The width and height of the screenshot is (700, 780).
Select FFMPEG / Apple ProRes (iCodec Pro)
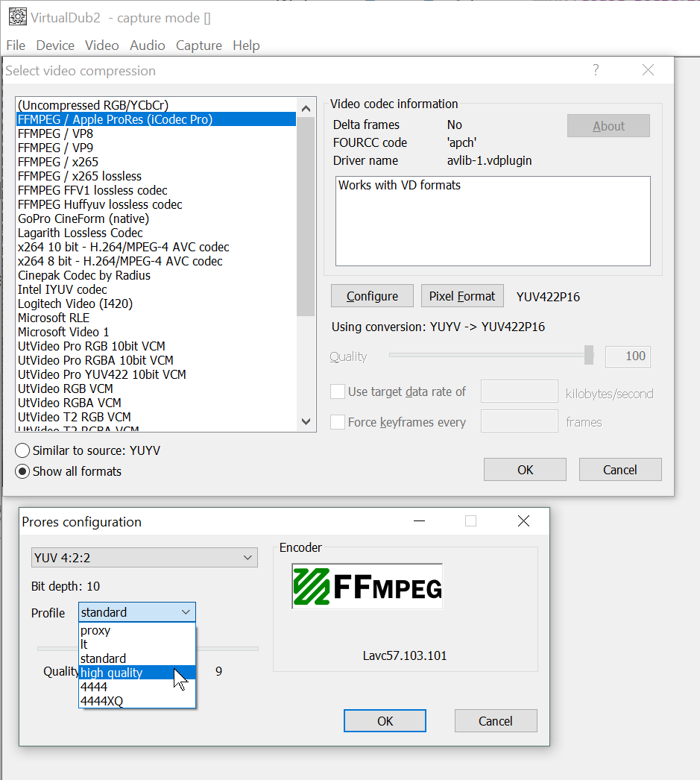156,119
